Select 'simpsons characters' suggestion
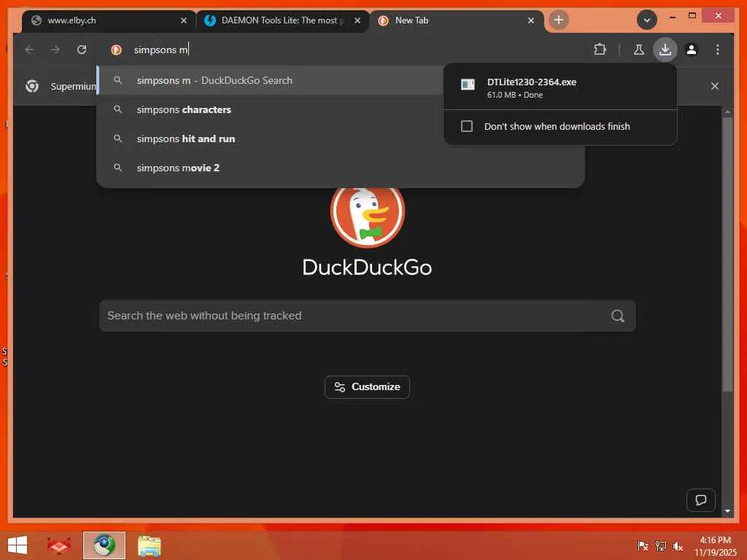Screen dimensions: 747x560 tap(270, 109)
